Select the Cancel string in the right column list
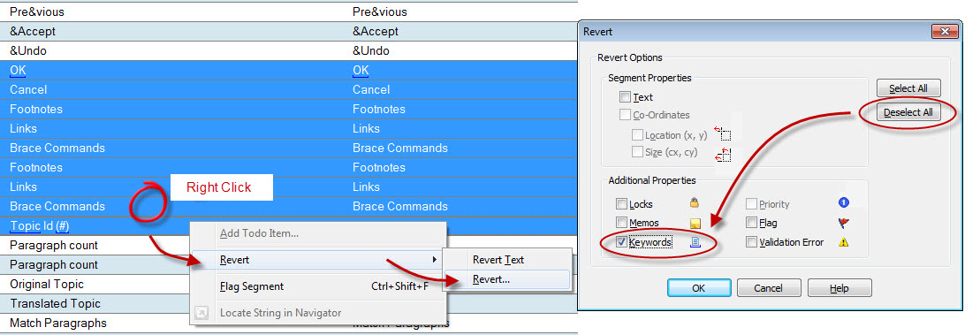This screenshot has width=980, height=335. 370,89
